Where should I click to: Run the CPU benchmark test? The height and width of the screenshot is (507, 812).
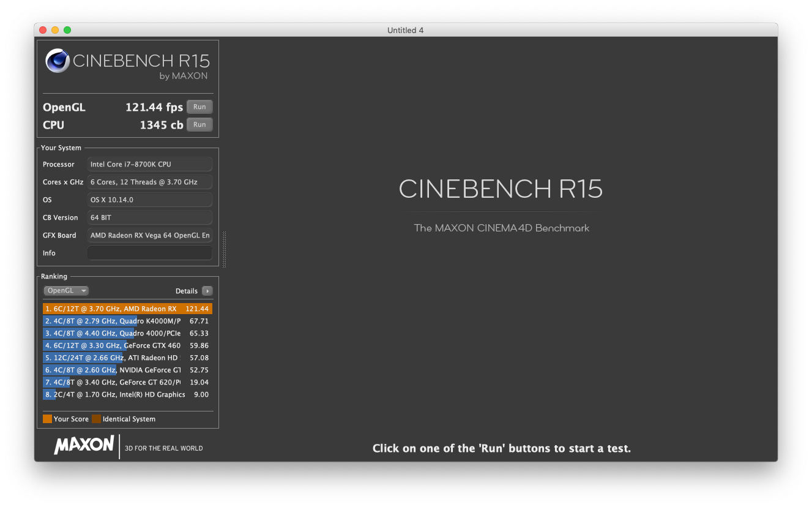(199, 125)
